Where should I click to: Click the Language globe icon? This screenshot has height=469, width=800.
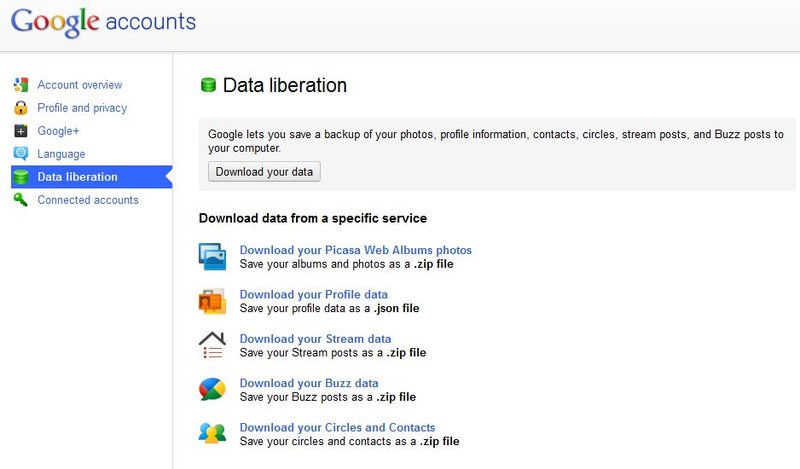click(x=21, y=154)
